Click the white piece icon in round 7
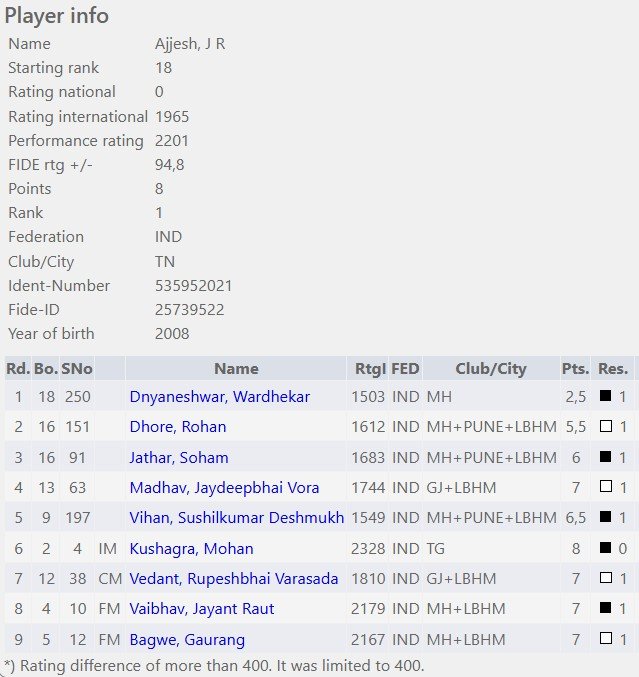 pyautogui.click(x=605, y=578)
